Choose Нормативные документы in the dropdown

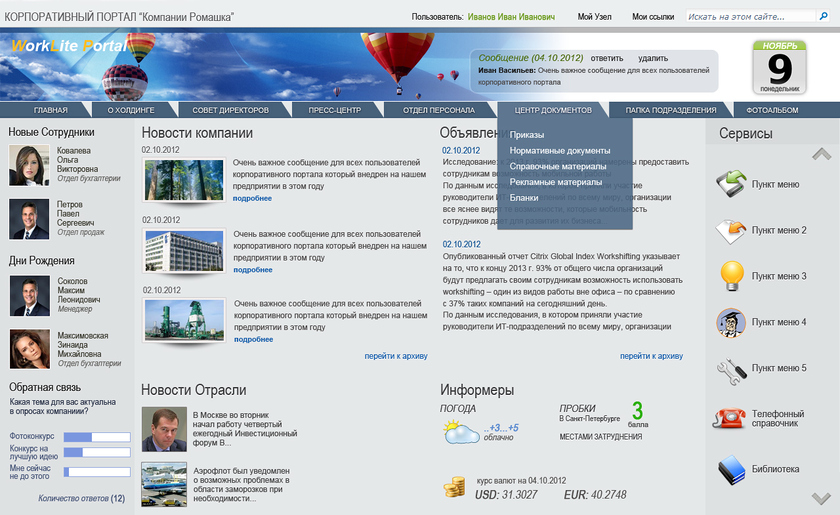click(x=559, y=151)
